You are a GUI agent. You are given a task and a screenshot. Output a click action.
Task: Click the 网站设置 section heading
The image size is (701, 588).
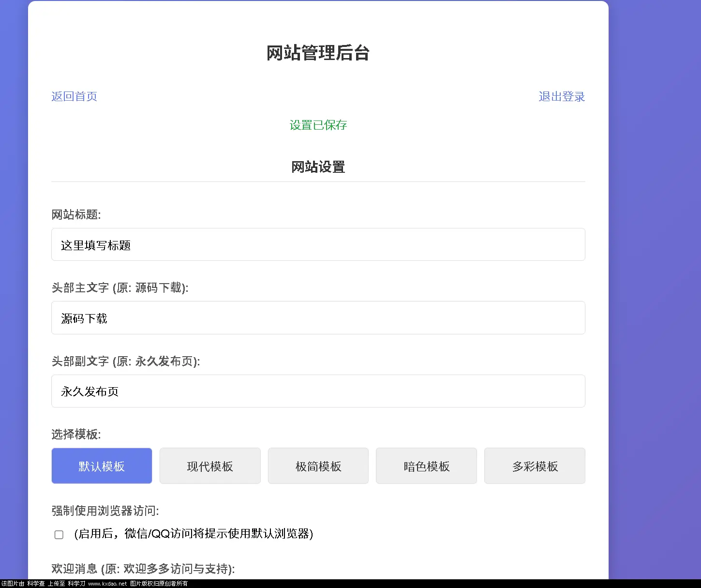coord(318,167)
